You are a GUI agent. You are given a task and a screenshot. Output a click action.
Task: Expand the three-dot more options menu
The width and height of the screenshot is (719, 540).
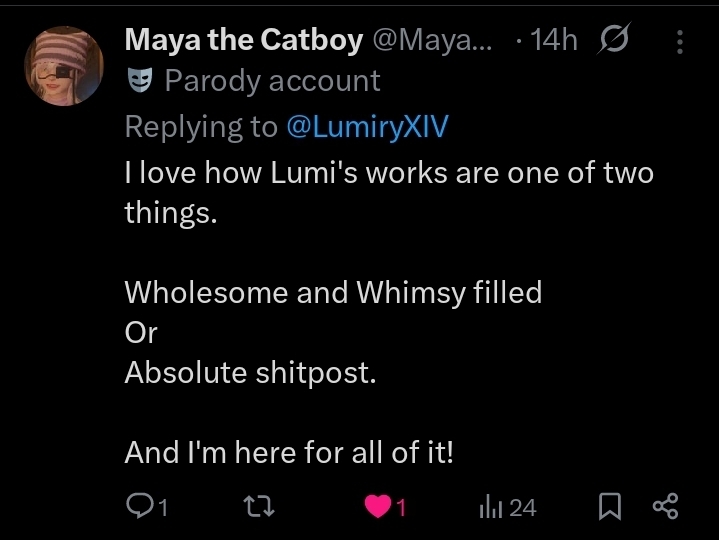(680, 41)
